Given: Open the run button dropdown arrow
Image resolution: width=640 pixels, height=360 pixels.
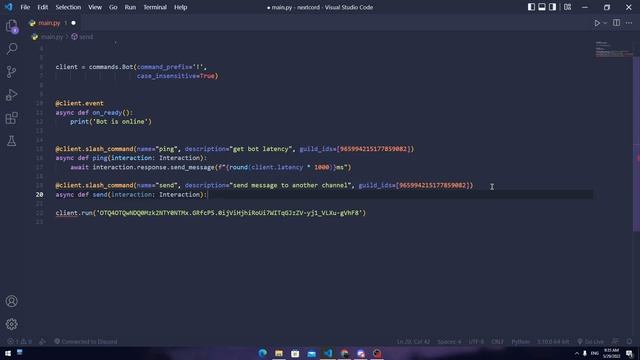Looking at the screenshot, I should point(605,23).
